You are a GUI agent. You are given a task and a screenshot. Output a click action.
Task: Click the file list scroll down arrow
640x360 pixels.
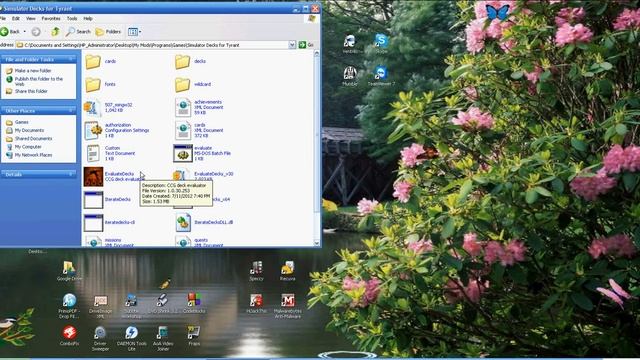pyautogui.click(x=316, y=243)
